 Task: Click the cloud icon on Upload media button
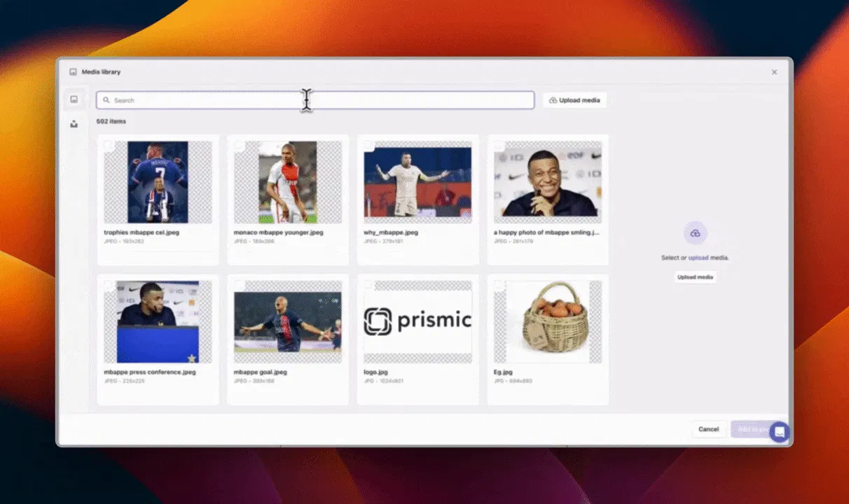553,100
